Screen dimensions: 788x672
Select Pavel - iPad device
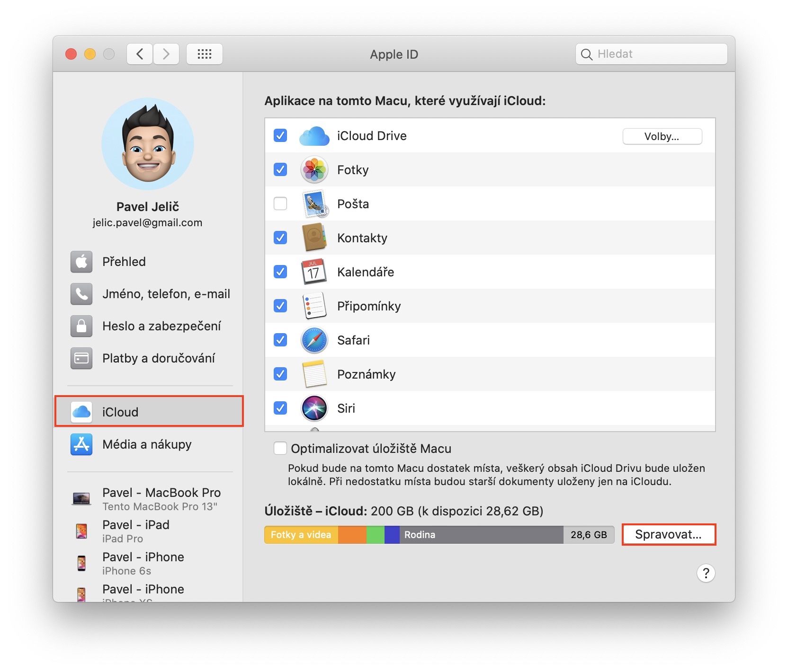click(x=149, y=531)
